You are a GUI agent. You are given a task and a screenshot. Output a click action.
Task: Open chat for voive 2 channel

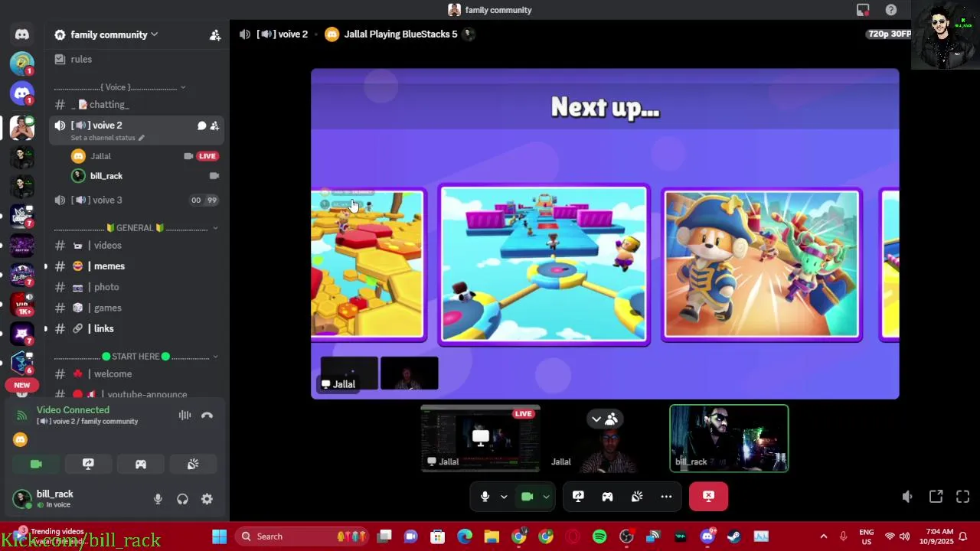coord(201,126)
